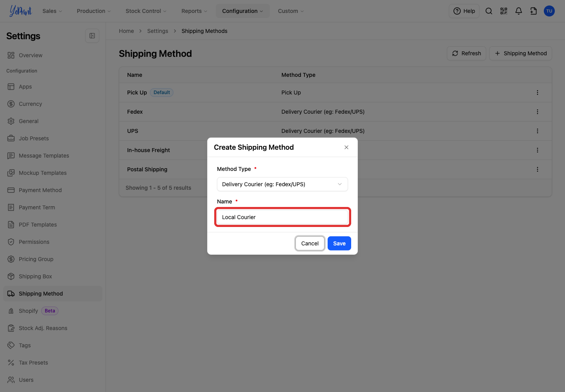Expand the Configuration menu
This screenshot has height=392, width=565.
coord(242,11)
